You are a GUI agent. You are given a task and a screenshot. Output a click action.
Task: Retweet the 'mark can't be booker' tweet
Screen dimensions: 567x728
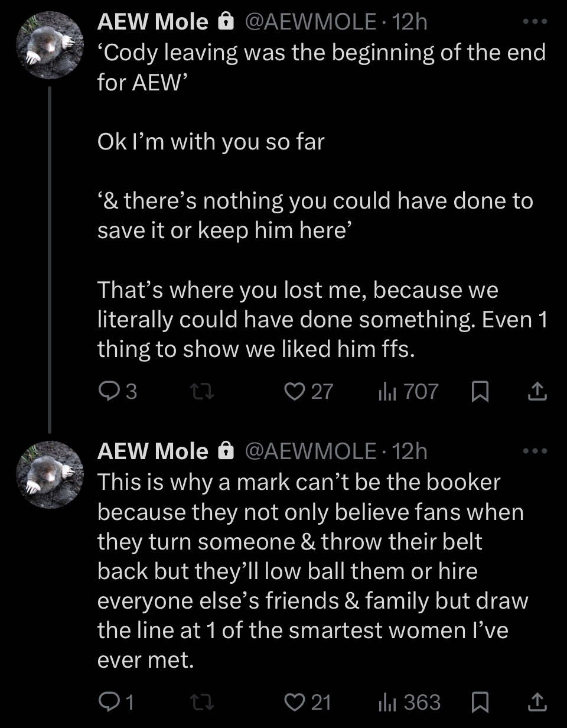click(204, 701)
